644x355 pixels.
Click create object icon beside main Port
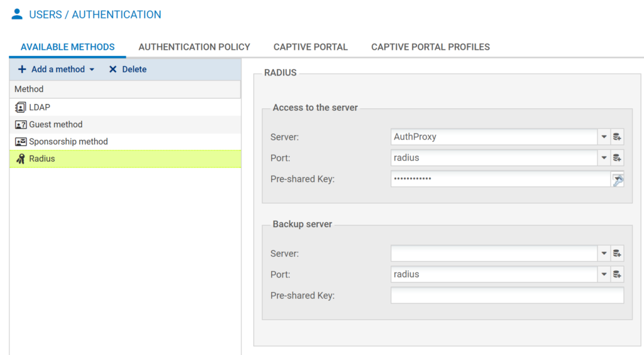pos(618,158)
